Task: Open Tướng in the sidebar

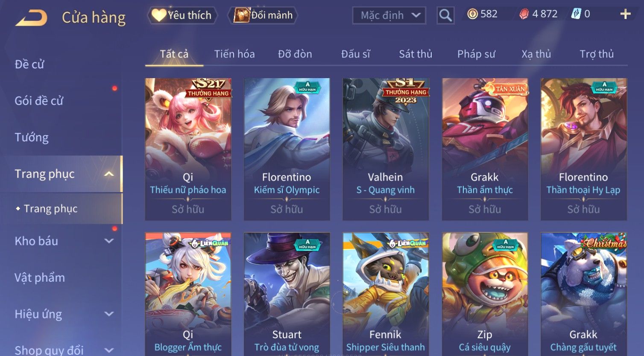Action: coord(32,137)
